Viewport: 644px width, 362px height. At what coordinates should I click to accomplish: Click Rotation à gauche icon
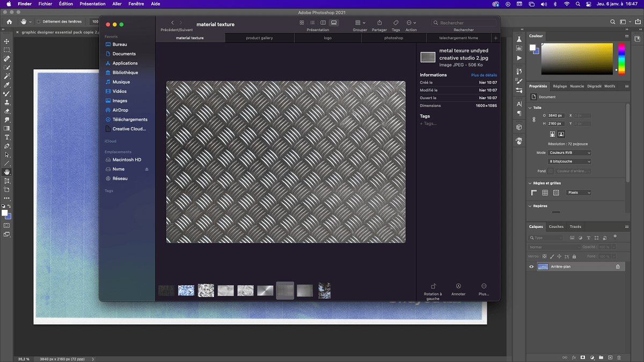[433, 286]
